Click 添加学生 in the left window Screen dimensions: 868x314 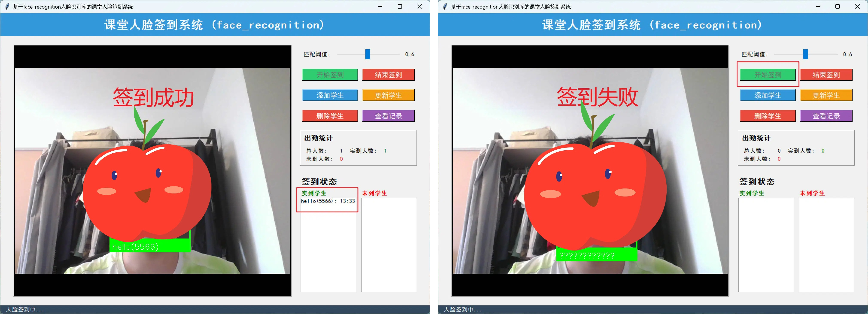coord(330,95)
